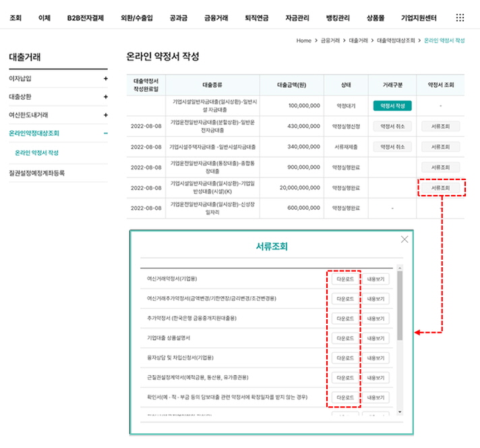Expand the 이자납입 sidebar menu
The width and height of the screenshot is (480, 448).
coord(105,79)
